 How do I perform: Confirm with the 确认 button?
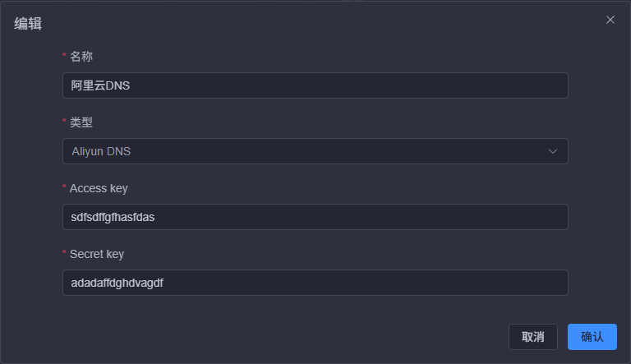[x=592, y=337]
